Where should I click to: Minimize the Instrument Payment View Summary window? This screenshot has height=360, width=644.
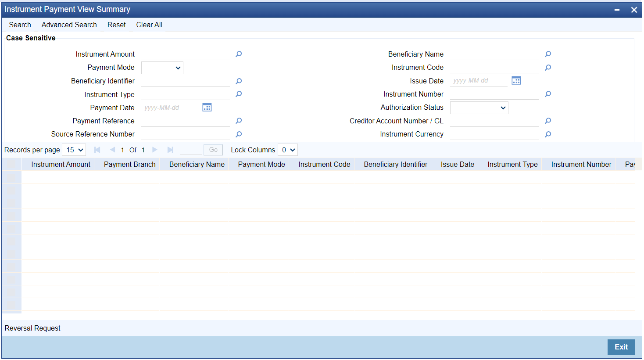pos(617,10)
